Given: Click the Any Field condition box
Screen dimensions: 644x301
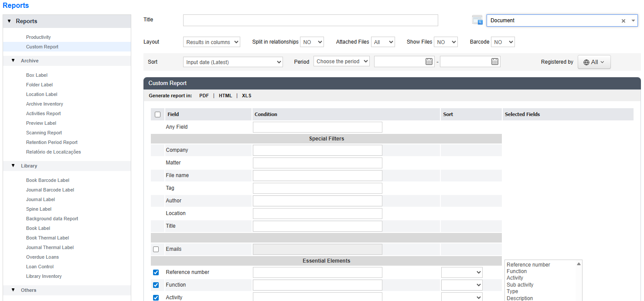Looking at the screenshot, I should pos(317,127).
